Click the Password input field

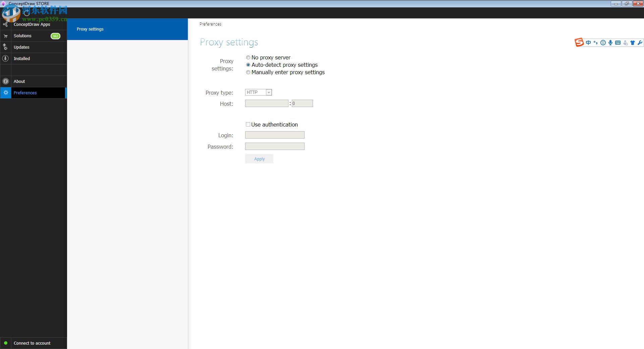pyautogui.click(x=275, y=146)
